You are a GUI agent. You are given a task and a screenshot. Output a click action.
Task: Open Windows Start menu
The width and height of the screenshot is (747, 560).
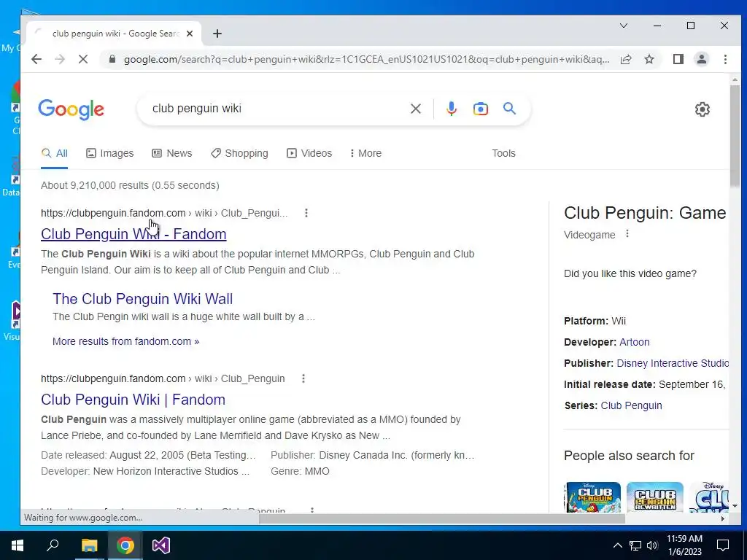pyautogui.click(x=18, y=545)
